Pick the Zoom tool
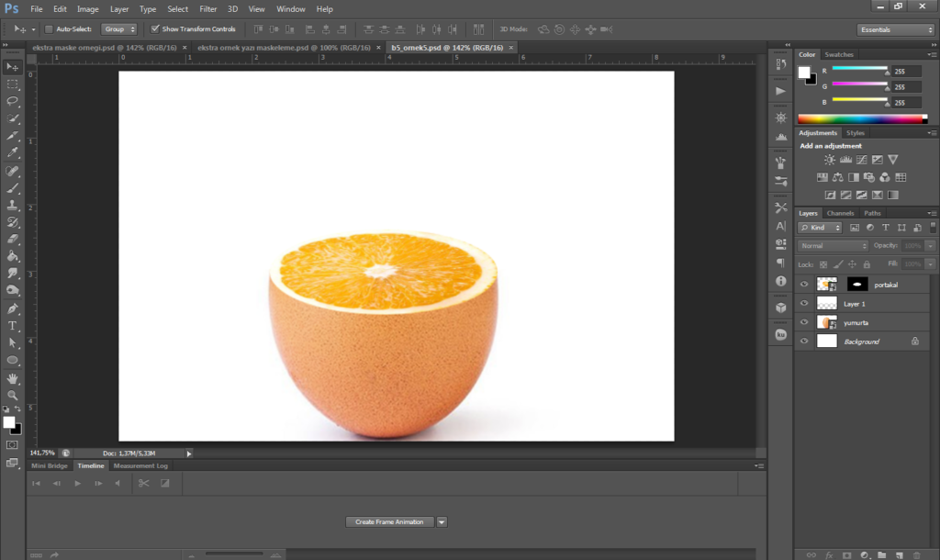 point(13,395)
